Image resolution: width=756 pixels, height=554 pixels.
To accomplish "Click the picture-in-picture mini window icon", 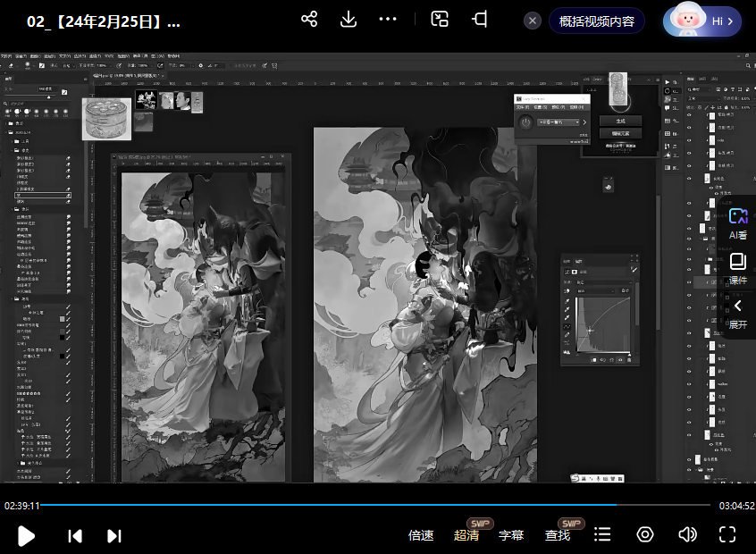I will point(440,20).
